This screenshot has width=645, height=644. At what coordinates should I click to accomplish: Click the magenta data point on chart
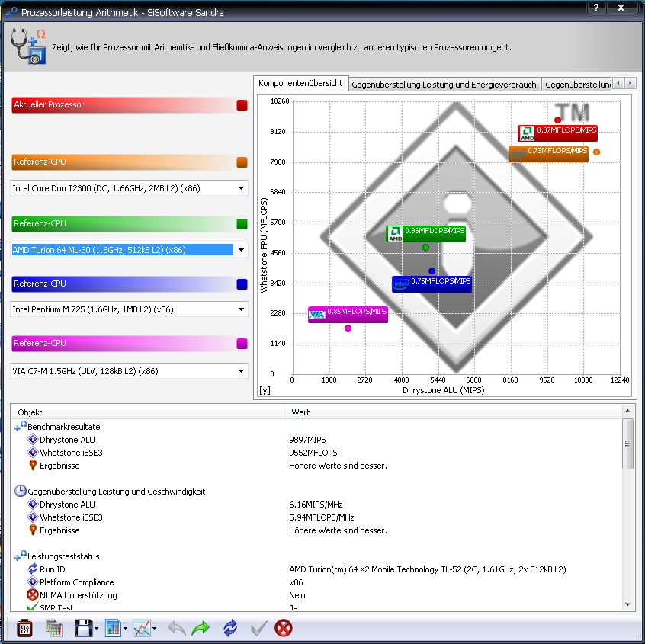(348, 328)
